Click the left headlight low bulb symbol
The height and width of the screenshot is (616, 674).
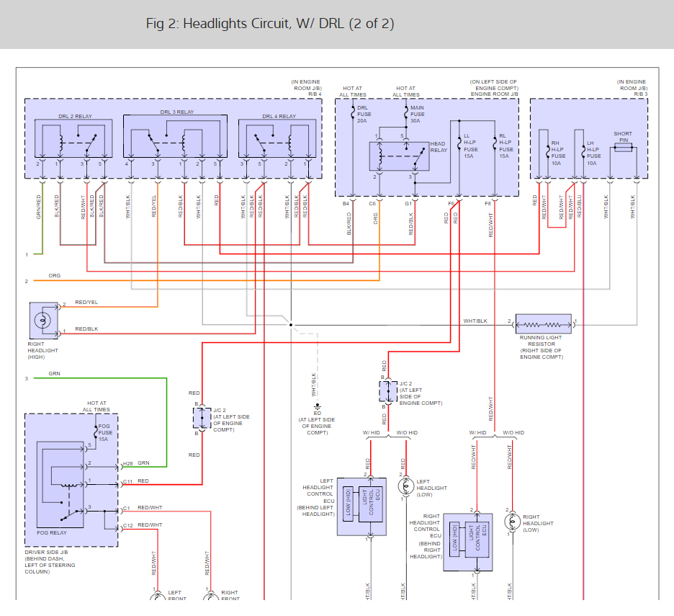[406, 486]
